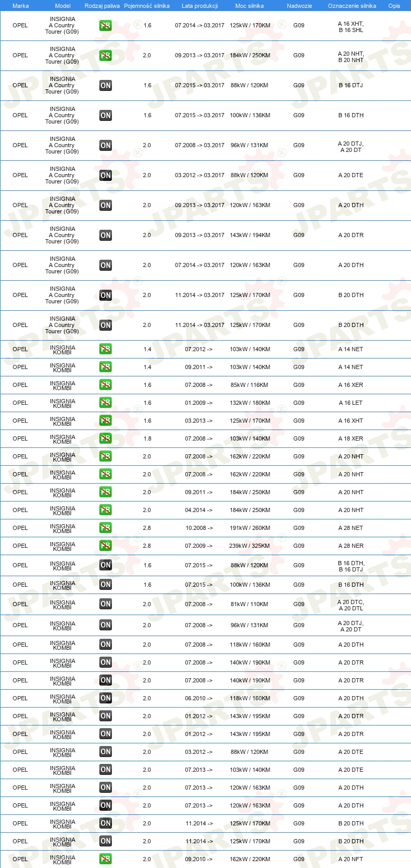The height and width of the screenshot is (868, 411).
Task: Click the PB fuel icon in the A 20 NHT, B 20 NHT row
Action: (x=106, y=55)
